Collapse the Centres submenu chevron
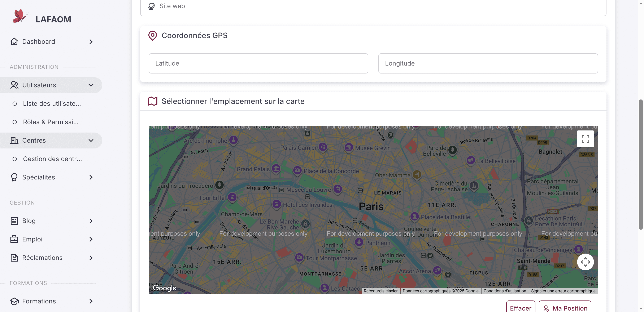The image size is (644, 312). click(91, 140)
